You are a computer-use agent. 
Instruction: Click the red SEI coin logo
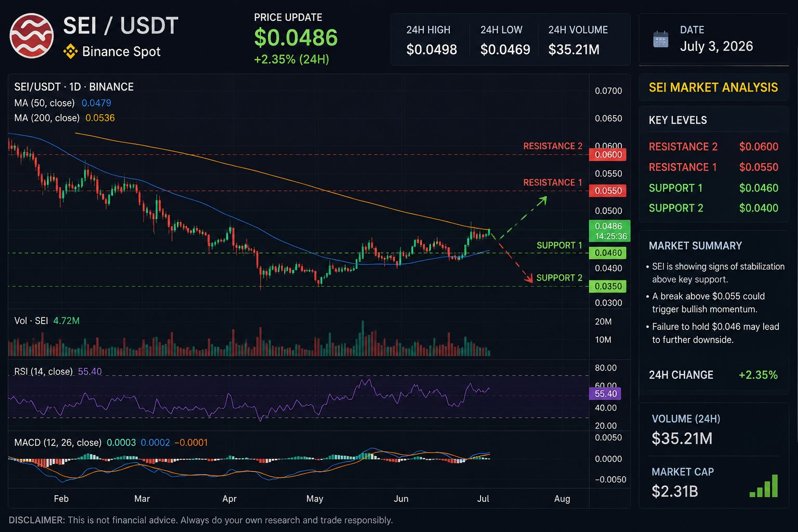click(x=32, y=36)
